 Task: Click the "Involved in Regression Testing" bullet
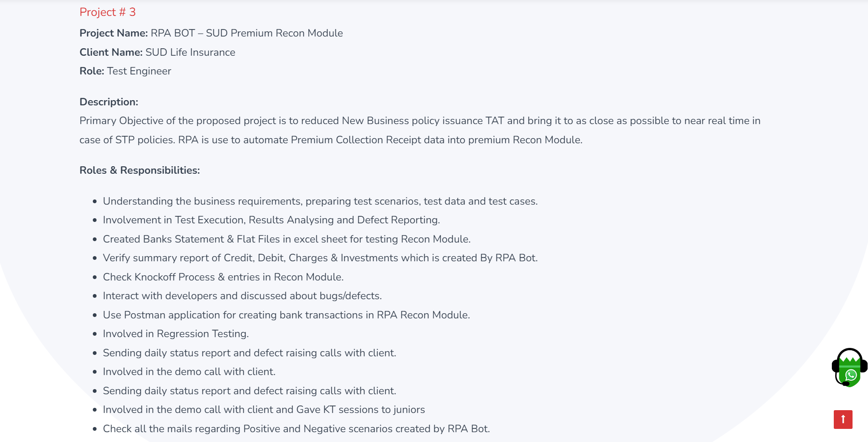[x=176, y=334]
